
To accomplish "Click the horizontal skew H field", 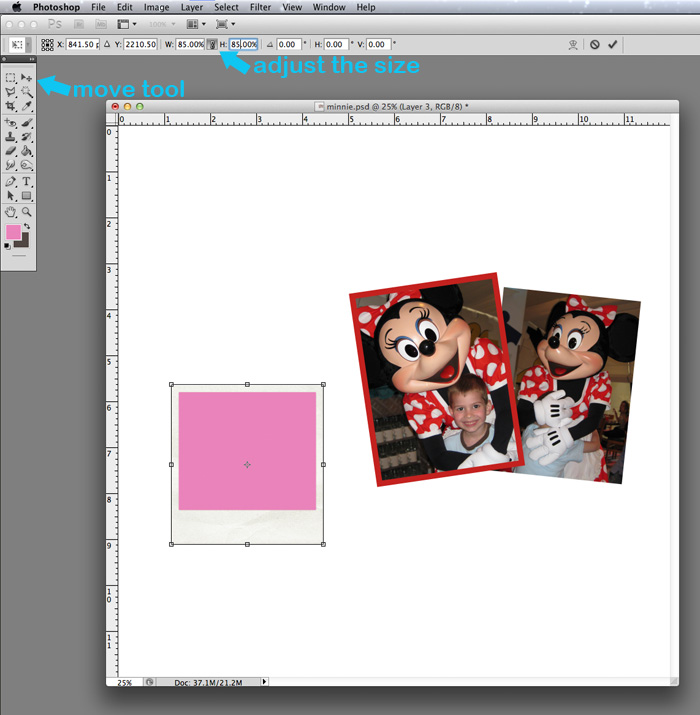I will click(336, 44).
